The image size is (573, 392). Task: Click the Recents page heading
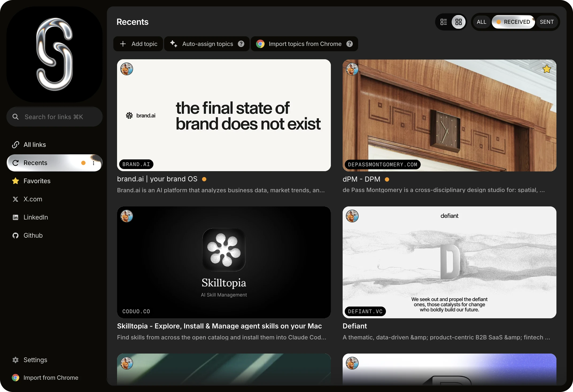click(x=133, y=22)
